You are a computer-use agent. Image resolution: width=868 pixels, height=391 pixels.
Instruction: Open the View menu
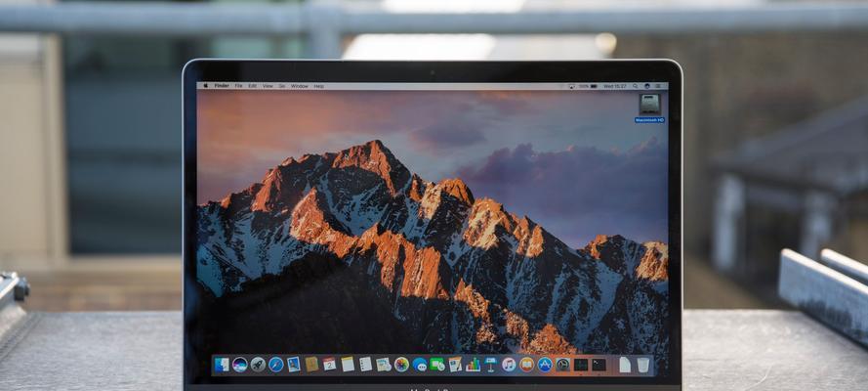coord(268,86)
